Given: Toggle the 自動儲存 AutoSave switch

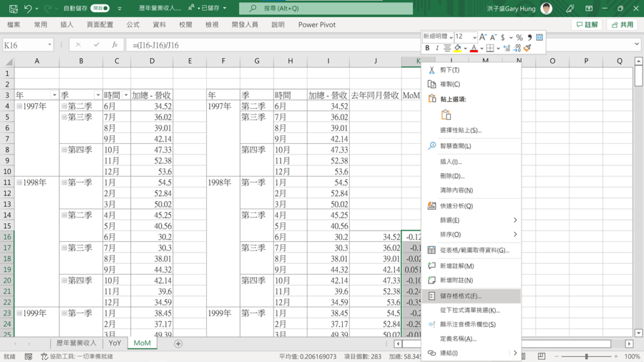Looking at the screenshot, I should click(100, 8).
